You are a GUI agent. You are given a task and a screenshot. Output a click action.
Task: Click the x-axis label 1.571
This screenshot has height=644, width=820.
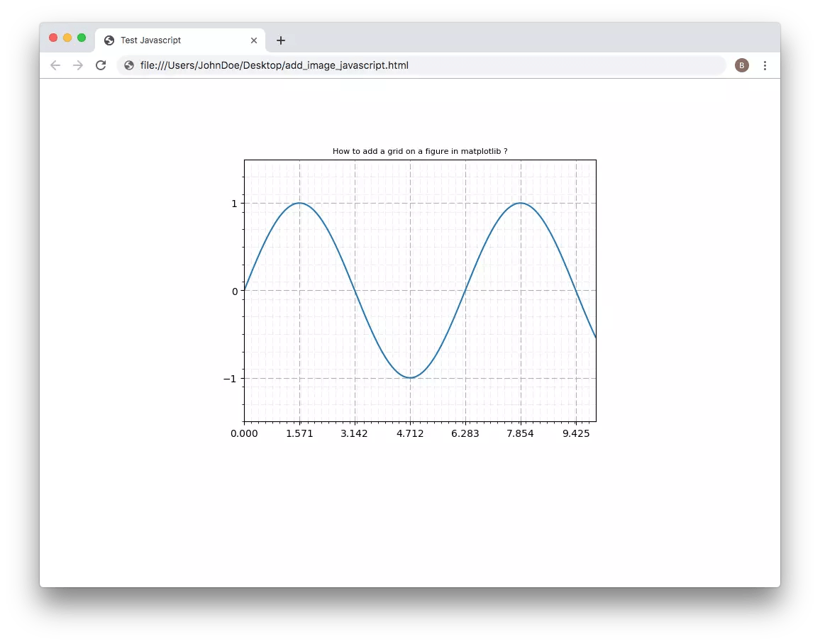click(299, 433)
